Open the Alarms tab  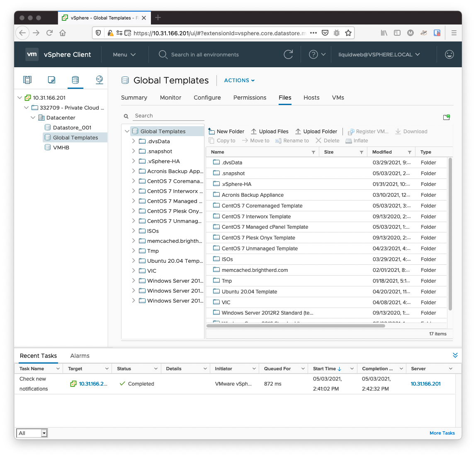(80, 356)
